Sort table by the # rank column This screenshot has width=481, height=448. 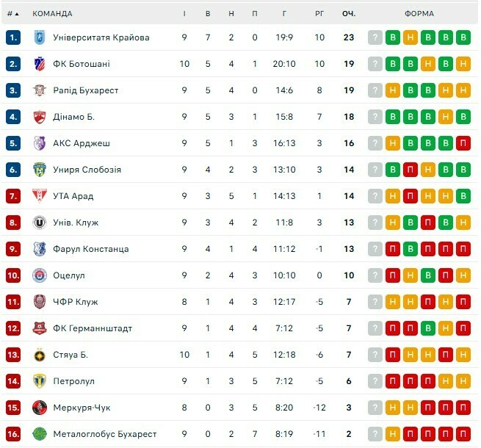[x=12, y=13]
